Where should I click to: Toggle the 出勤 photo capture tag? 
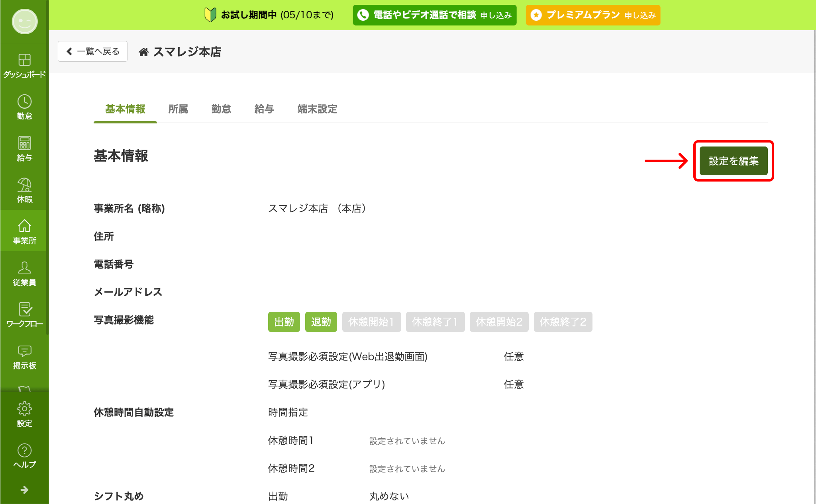tap(284, 322)
